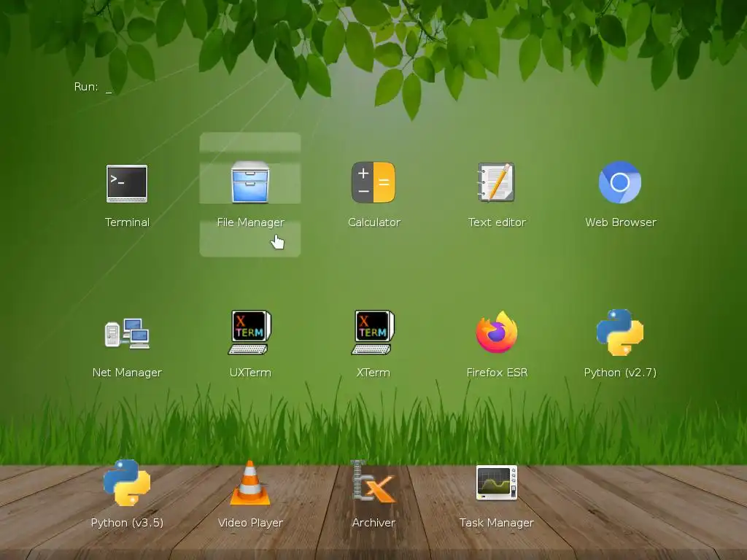Click the "Video Player" label text
747x560 pixels.
click(x=251, y=523)
